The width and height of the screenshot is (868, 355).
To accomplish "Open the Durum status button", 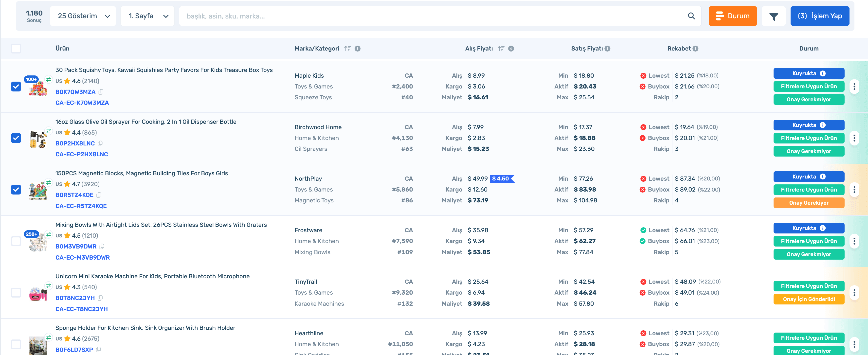I will click(733, 16).
